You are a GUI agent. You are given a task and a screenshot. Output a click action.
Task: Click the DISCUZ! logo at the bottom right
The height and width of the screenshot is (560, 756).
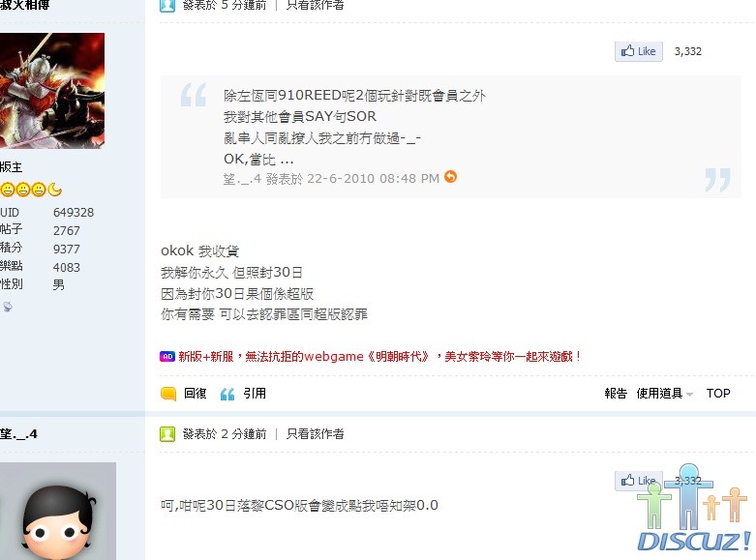pos(694,509)
